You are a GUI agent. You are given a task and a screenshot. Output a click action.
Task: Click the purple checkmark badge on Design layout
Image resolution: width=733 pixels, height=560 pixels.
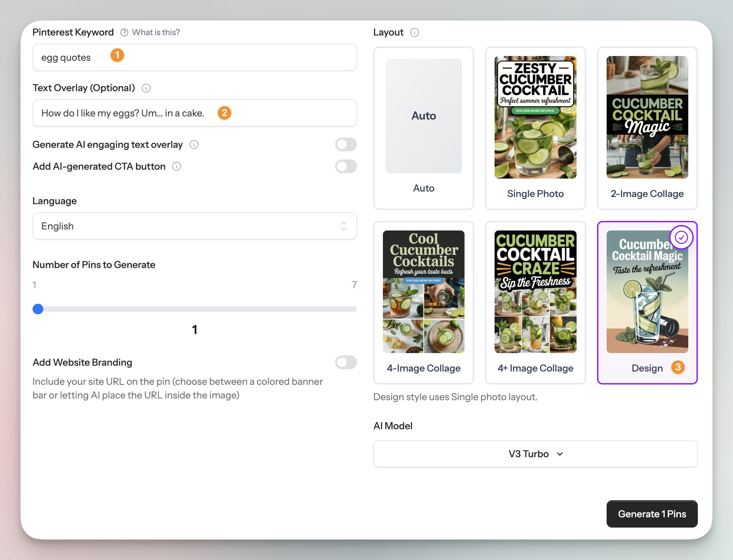[681, 237]
